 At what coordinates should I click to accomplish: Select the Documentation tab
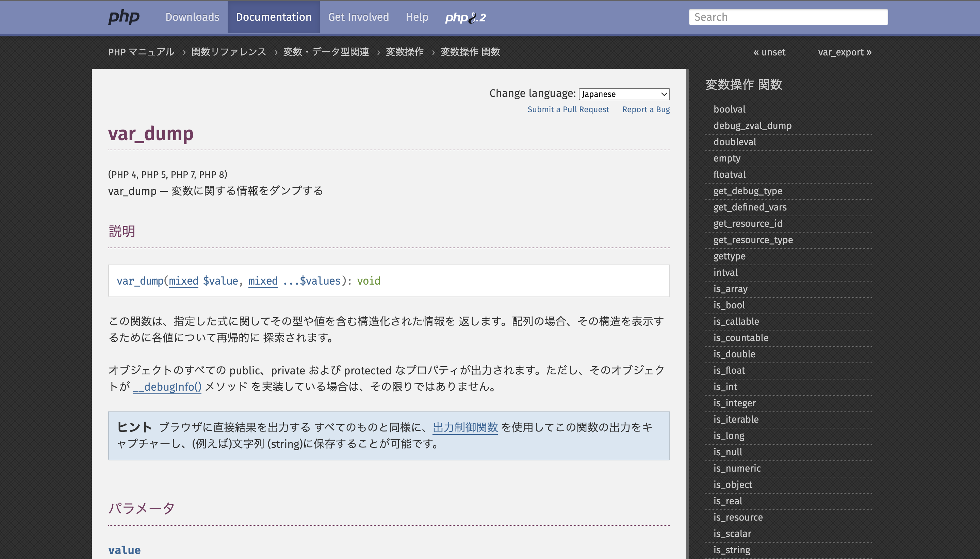[x=274, y=17]
